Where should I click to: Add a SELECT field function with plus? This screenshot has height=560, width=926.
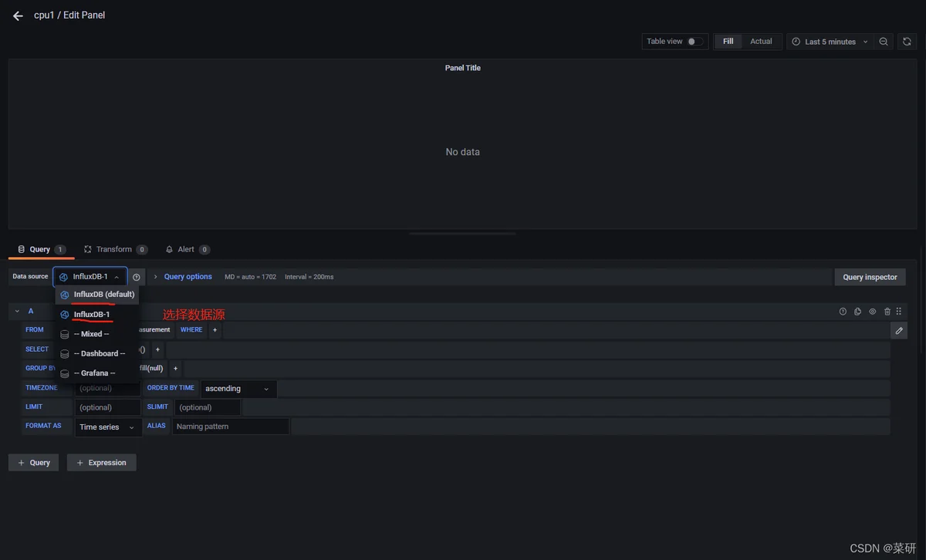157,349
